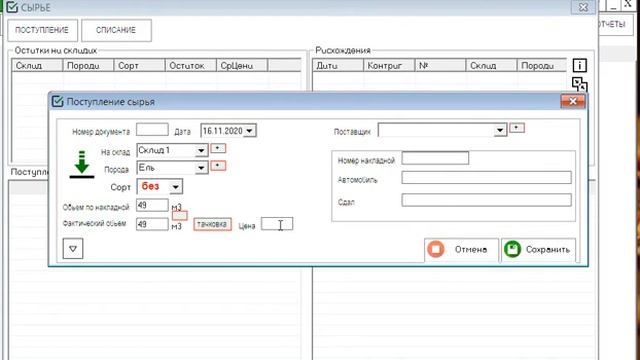
Task: Click the Поступление сырья dialog title icon
Action: pos(58,102)
